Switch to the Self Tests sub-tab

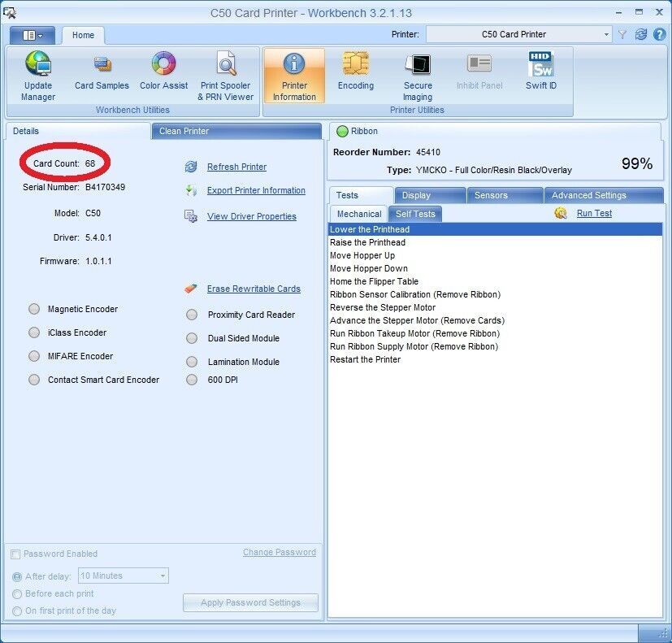point(415,214)
